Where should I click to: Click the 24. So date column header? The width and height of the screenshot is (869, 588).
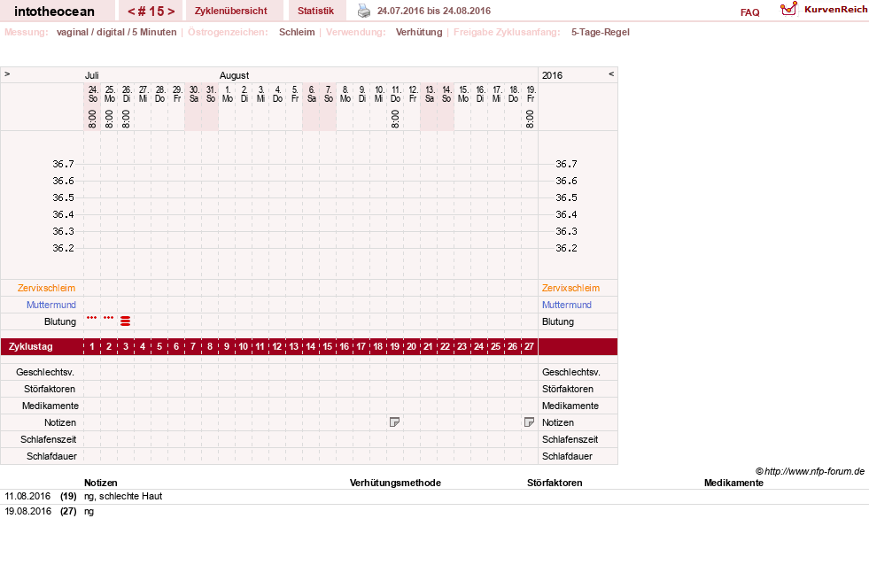coord(92,94)
